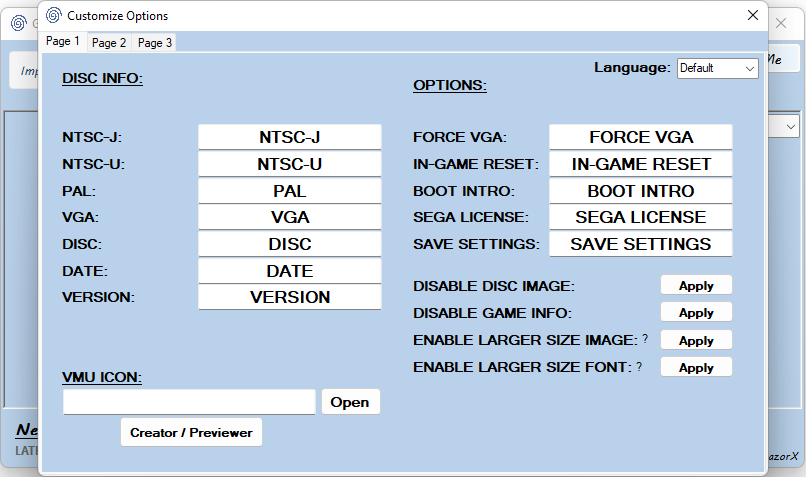Screen dimensions: 806x477
Task: Click the DISC input field
Action: coord(290,244)
